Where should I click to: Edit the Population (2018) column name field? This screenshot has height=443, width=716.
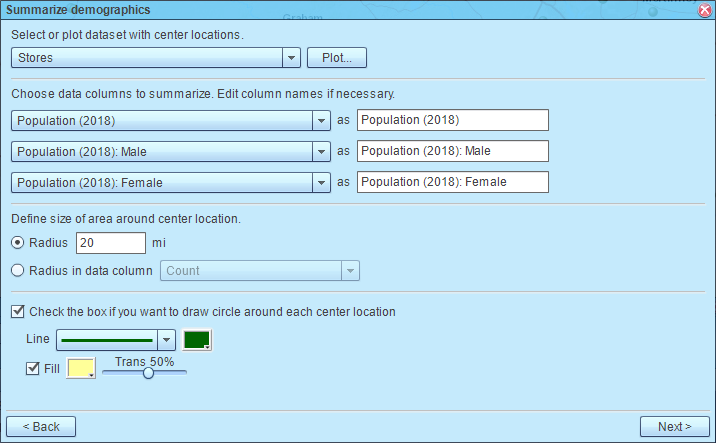(x=453, y=120)
